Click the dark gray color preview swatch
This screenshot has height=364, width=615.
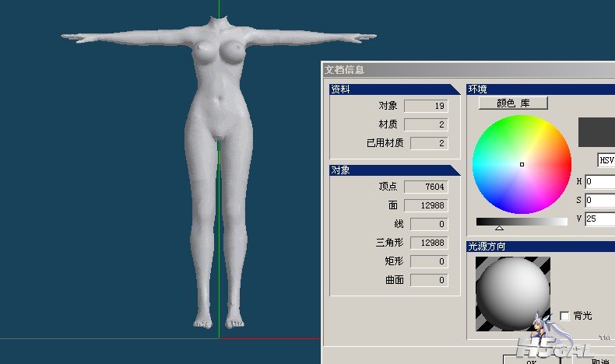tap(596, 132)
